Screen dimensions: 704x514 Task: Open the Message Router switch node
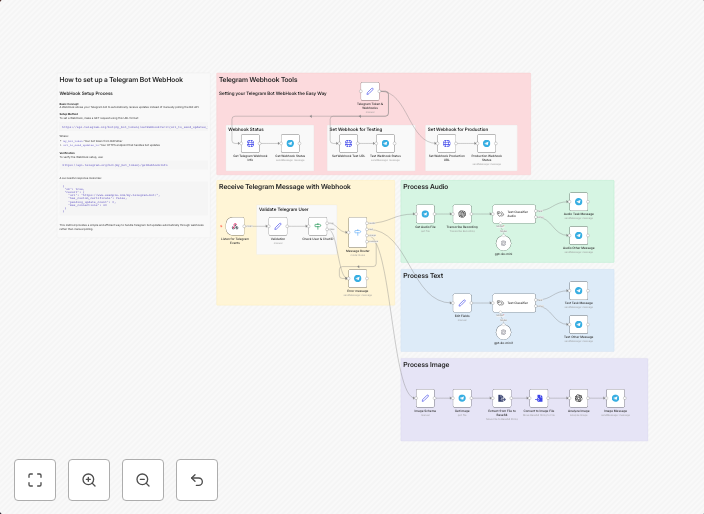(357, 232)
